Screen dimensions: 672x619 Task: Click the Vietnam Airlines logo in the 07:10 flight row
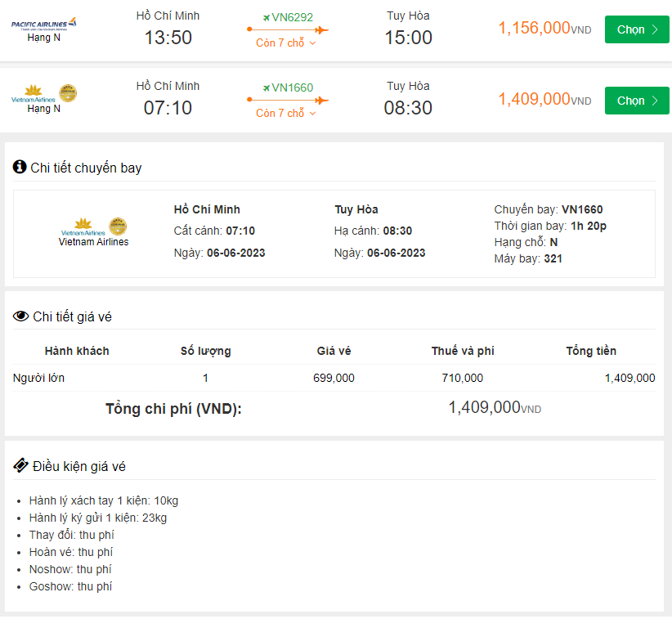point(34,94)
